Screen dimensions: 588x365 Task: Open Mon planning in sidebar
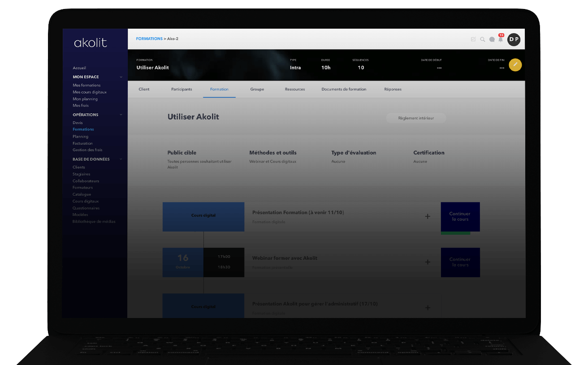click(85, 99)
